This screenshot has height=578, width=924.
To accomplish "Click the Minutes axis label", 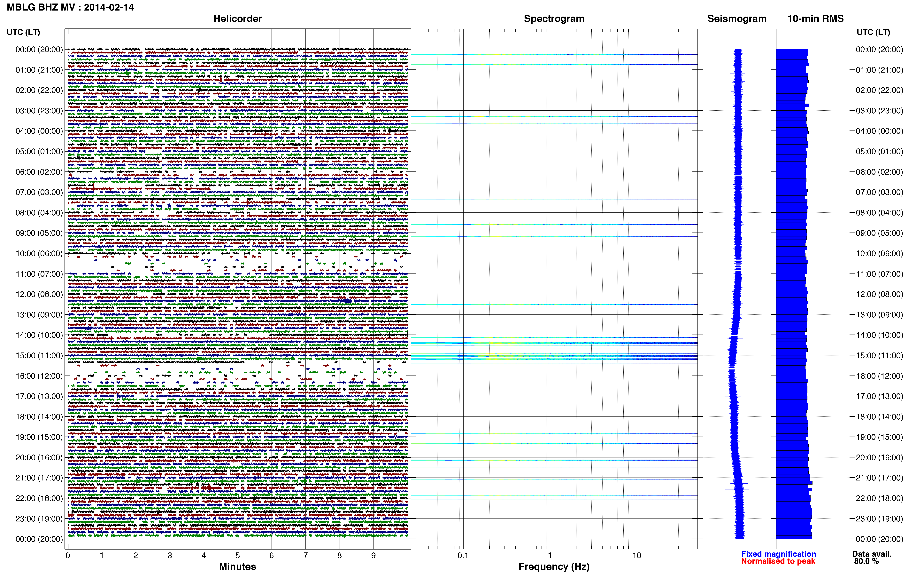I will [238, 566].
